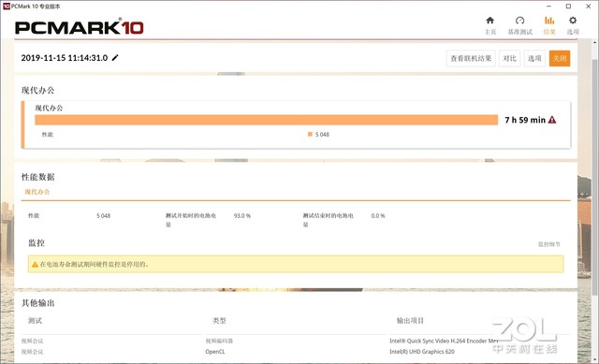Open the 选项 gear icon in header
599x364 pixels.
tap(573, 21)
